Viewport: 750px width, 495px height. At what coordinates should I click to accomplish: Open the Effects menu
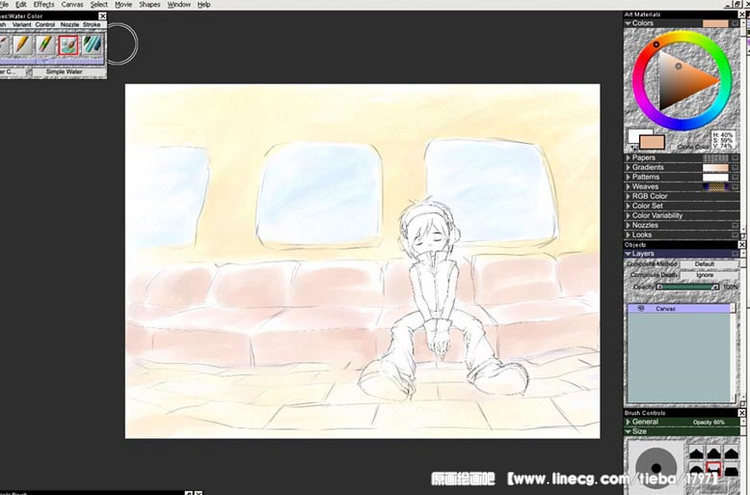click(44, 4)
